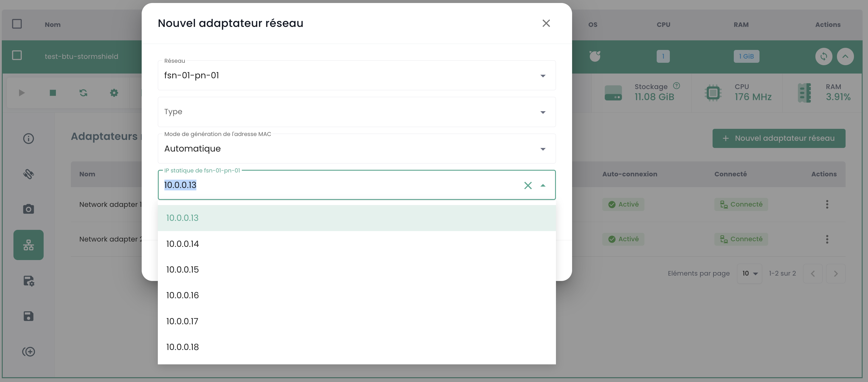Collapse the test-btu-stormshield row chevron
The height and width of the screenshot is (382, 868).
[845, 56]
